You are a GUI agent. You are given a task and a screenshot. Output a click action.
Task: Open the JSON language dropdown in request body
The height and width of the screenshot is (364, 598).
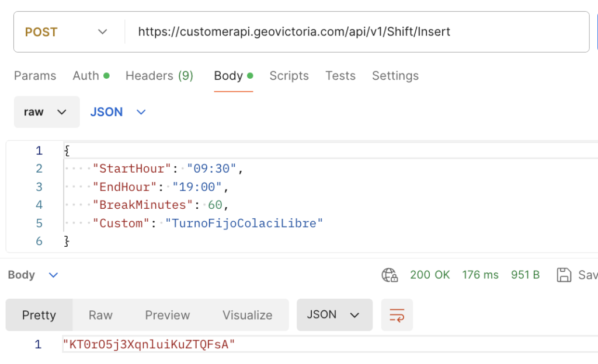(x=117, y=112)
